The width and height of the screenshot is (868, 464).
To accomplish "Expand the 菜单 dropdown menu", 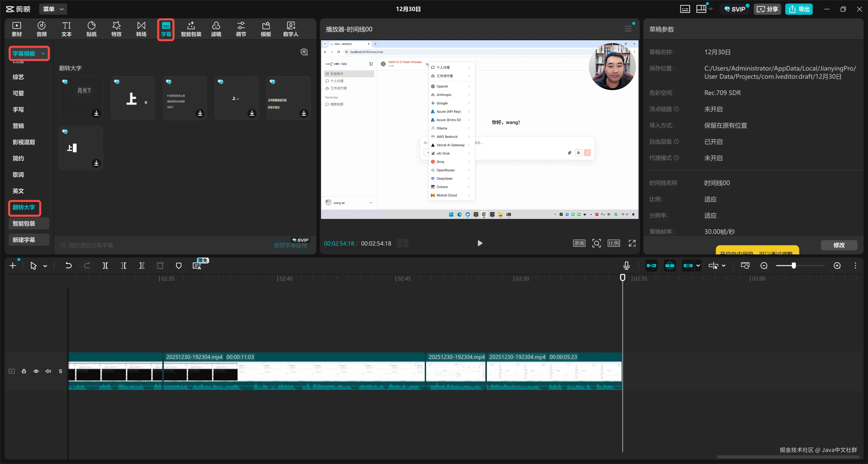I will [x=53, y=9].
